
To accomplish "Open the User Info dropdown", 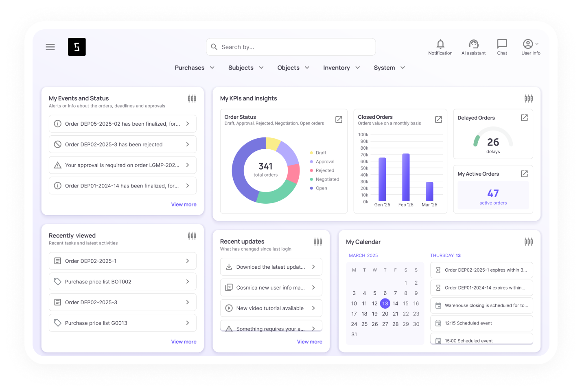I will pos(530,44).
